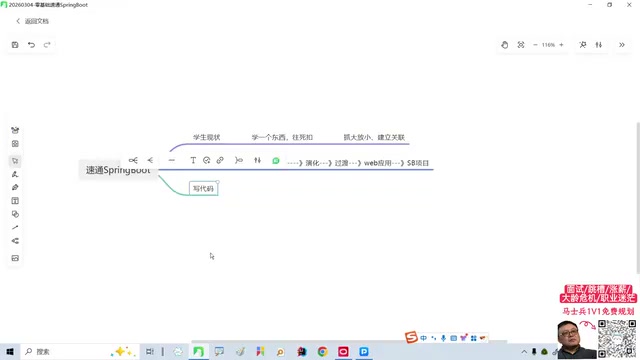Click the green notes app taskbar icon
Image resolution: width=640 pixels, height=360 pixels.
pos(198,351)
